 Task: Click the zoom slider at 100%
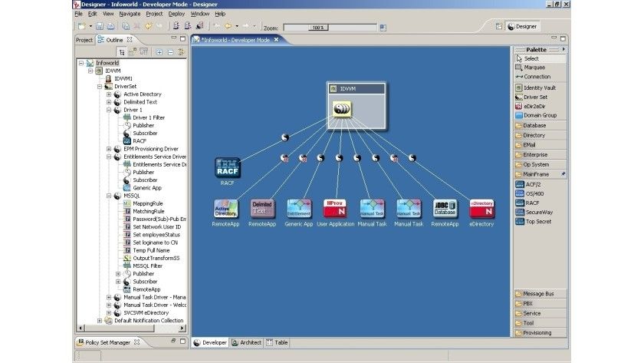[318, 28]
